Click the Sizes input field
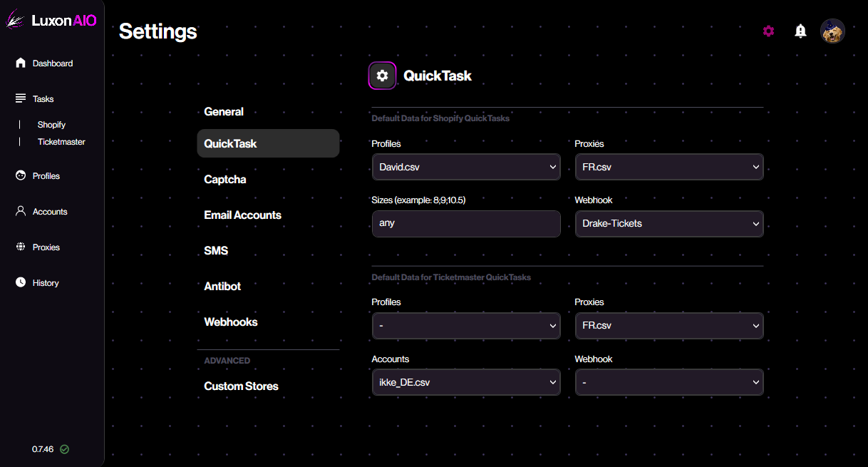Viewport: 868px width, 467px height. [466, 224]
